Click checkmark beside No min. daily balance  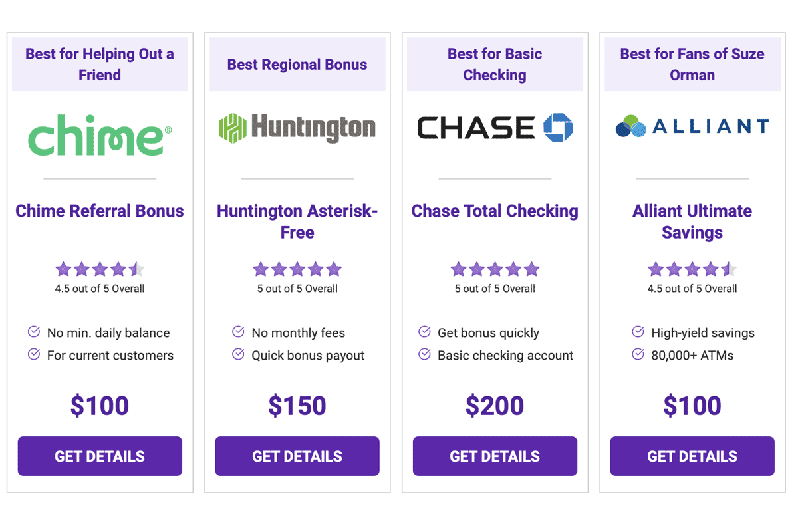click(34, 332)
